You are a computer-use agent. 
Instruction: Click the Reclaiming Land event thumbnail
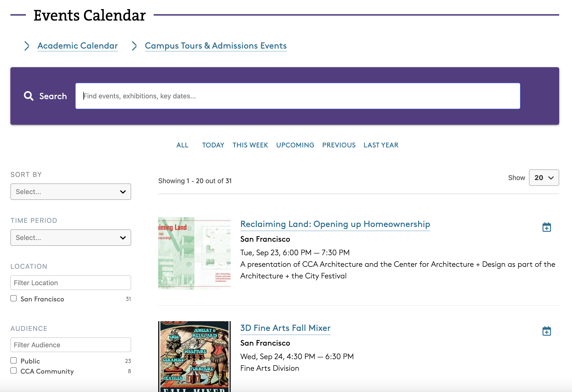coord(194,253)
